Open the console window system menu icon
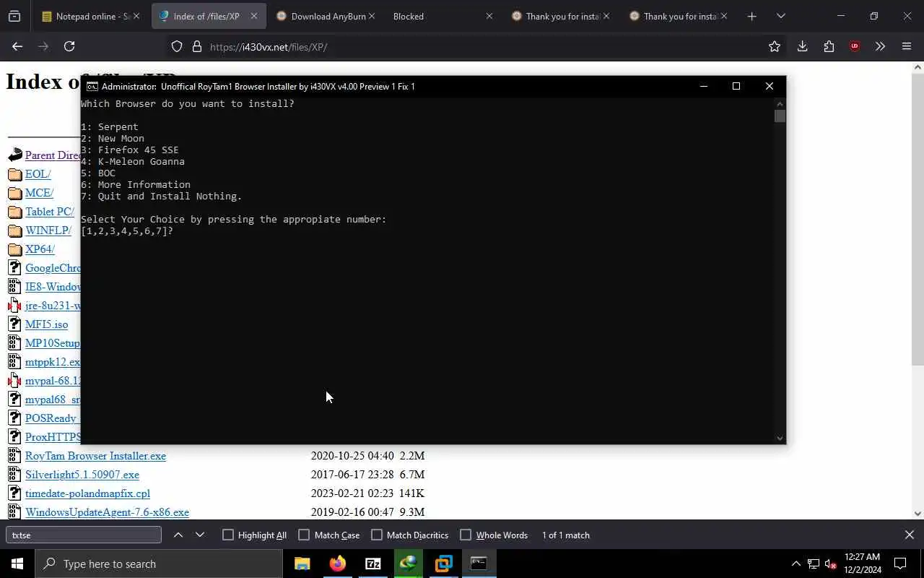The image size is (924, 578). pos(92,86)
